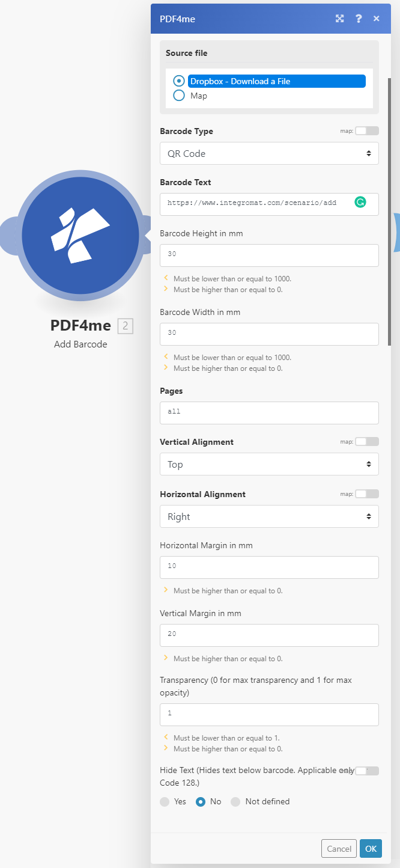400x868 pixels.
Task: Open the Barcode Type dropdown
Action: click(269, 153)
